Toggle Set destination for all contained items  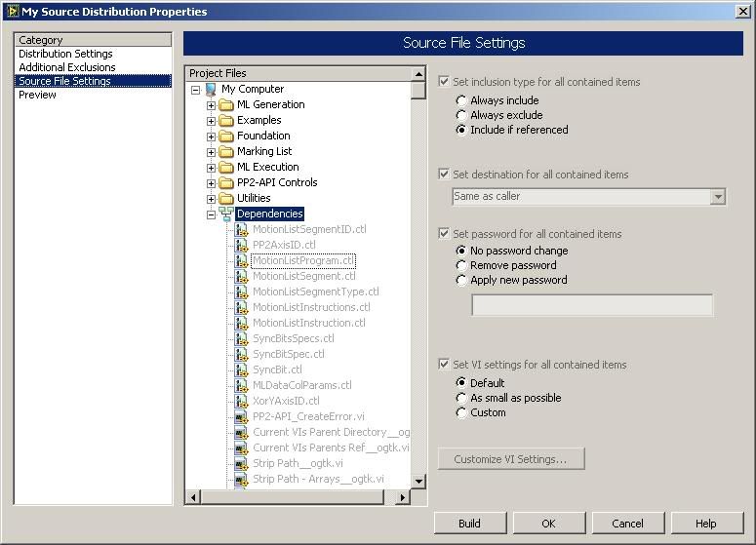(444, 174)
